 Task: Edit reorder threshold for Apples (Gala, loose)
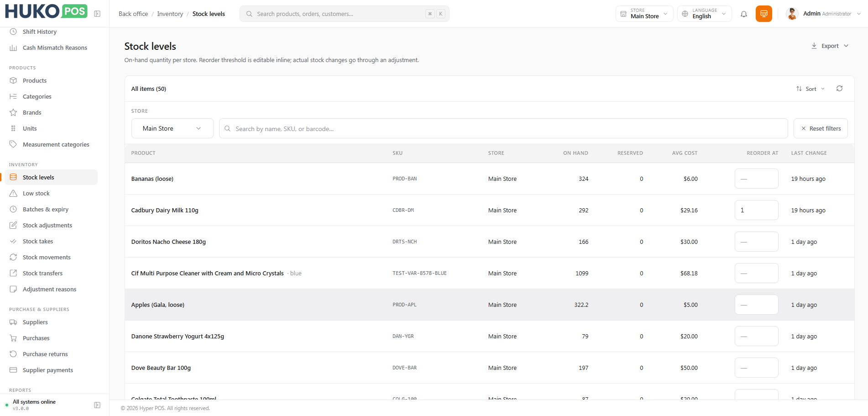click(756, 305)
